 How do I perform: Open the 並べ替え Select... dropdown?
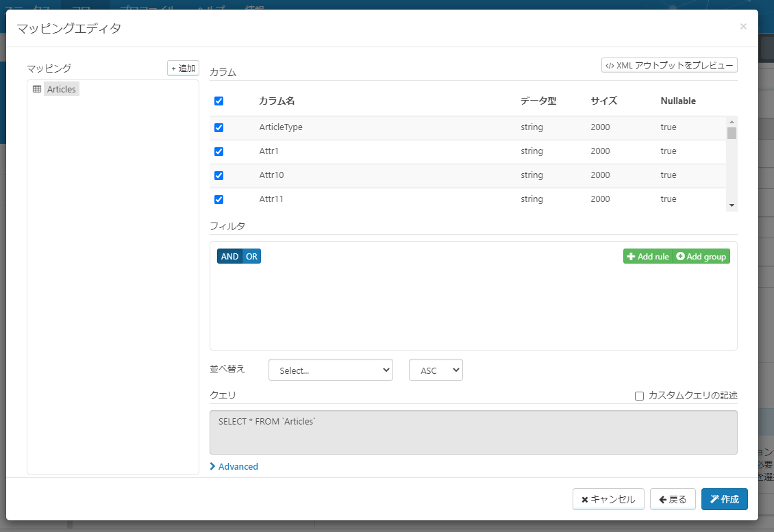331,370
